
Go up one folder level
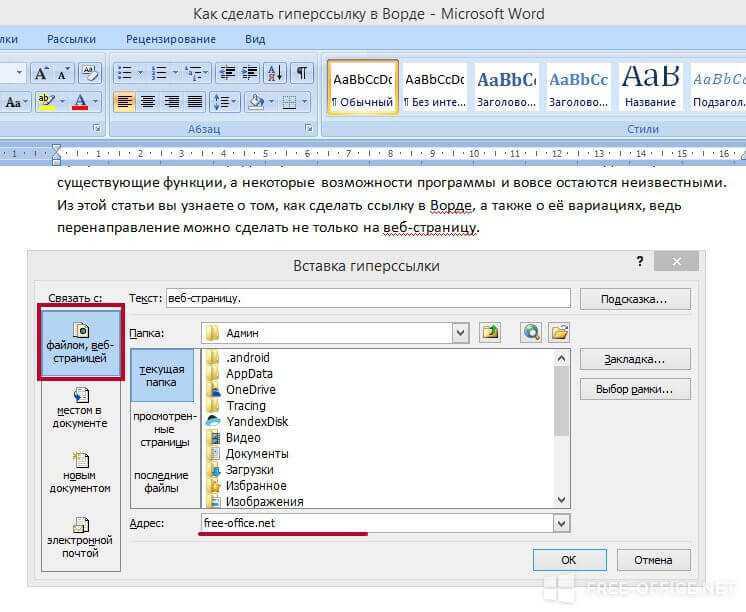click(x=490, y=332)
